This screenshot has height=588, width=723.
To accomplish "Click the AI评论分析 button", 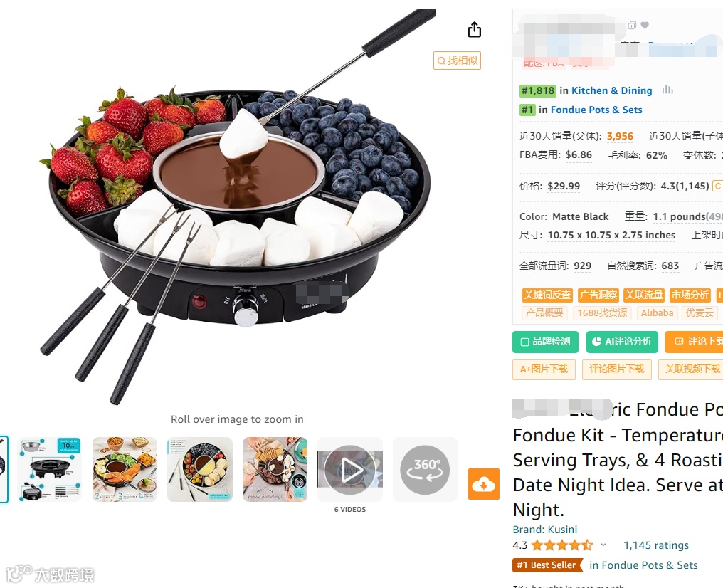I will 622,342.
